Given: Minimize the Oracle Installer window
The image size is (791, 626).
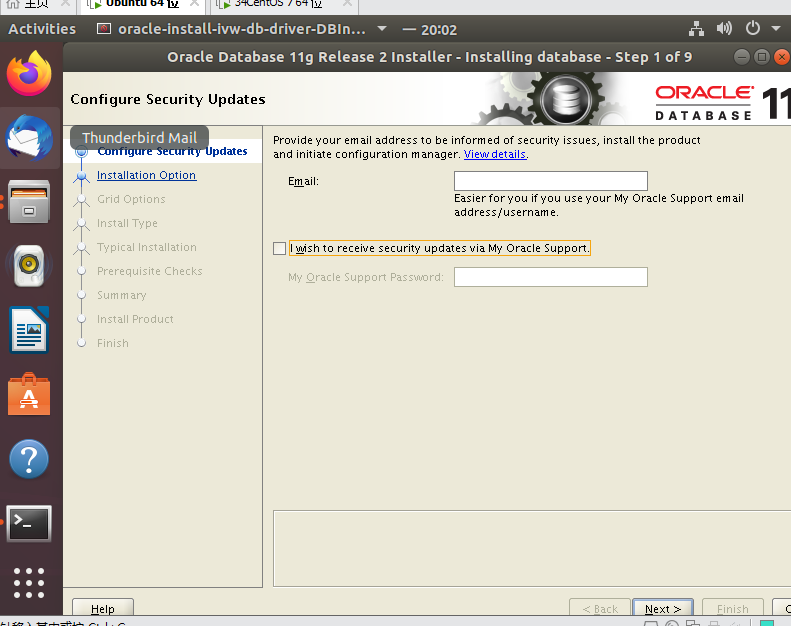Looking at the screenshot, I should point(742,56).
